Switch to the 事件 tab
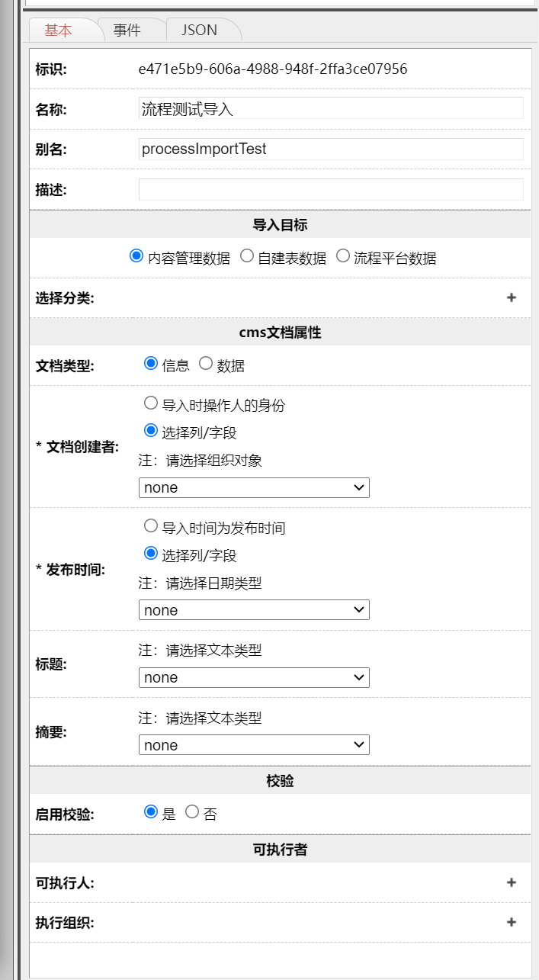Screen dimensions: 539x980 (127, 31)
